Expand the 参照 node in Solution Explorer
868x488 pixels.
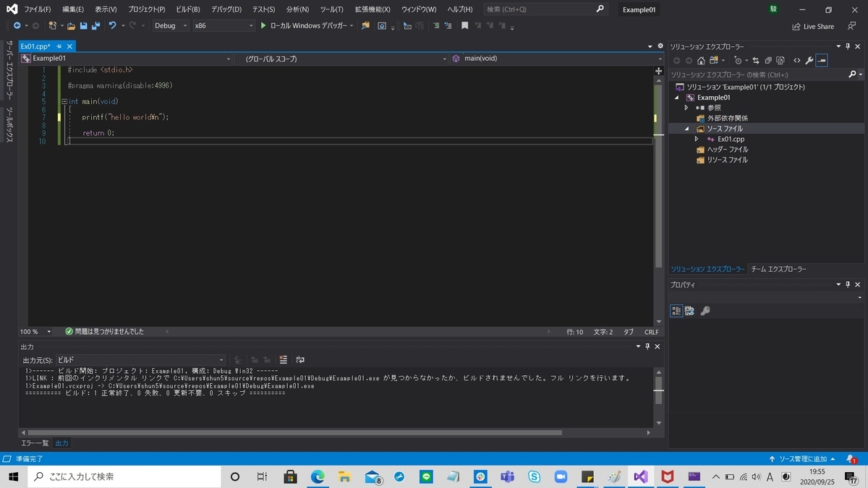click(686, 108)
